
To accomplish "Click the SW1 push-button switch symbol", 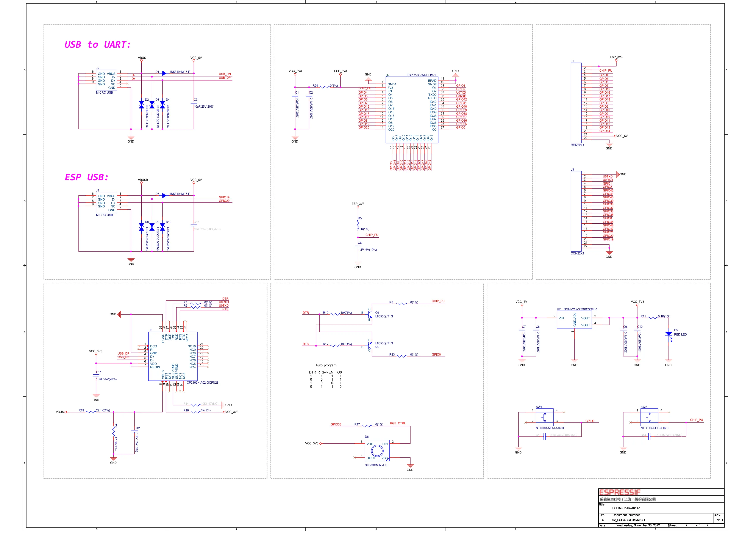I will coord(544,417).
